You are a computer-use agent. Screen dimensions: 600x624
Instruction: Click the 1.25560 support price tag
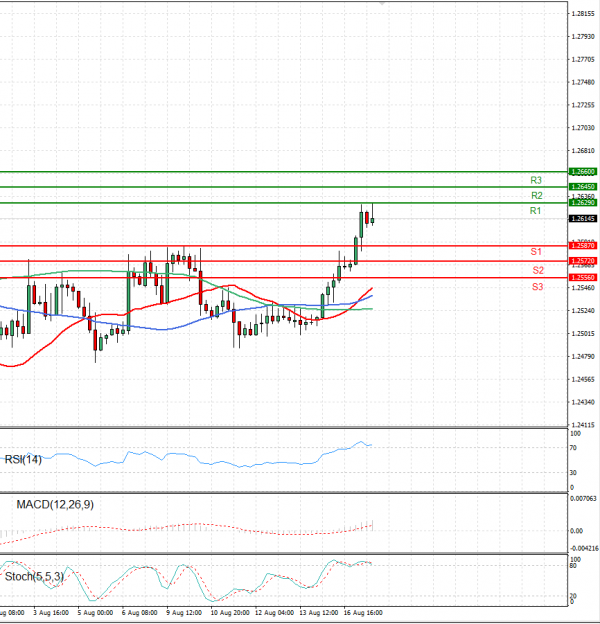(583, 277)
